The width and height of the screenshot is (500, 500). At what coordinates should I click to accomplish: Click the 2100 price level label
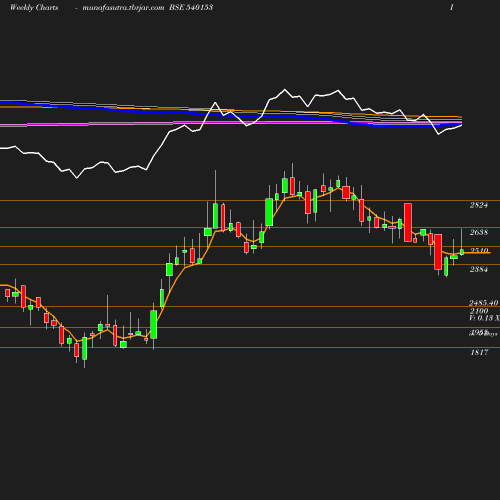click(x=479, y=311)
